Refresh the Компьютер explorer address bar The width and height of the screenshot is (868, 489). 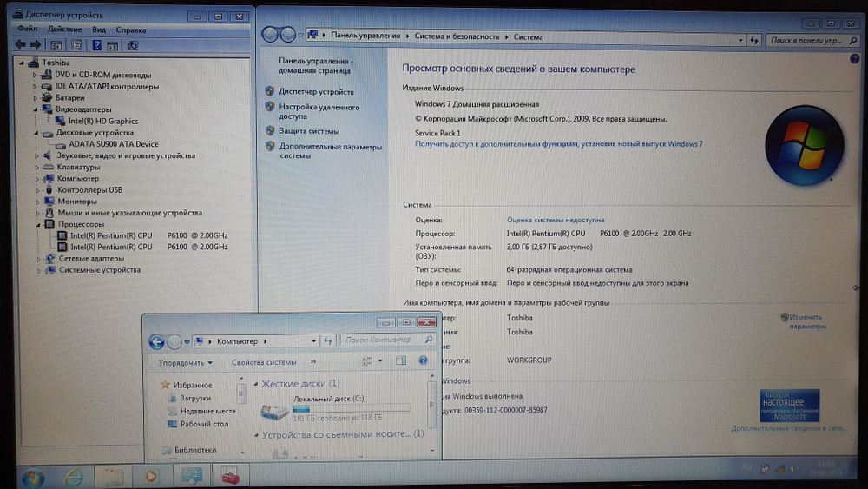point(328,341)
